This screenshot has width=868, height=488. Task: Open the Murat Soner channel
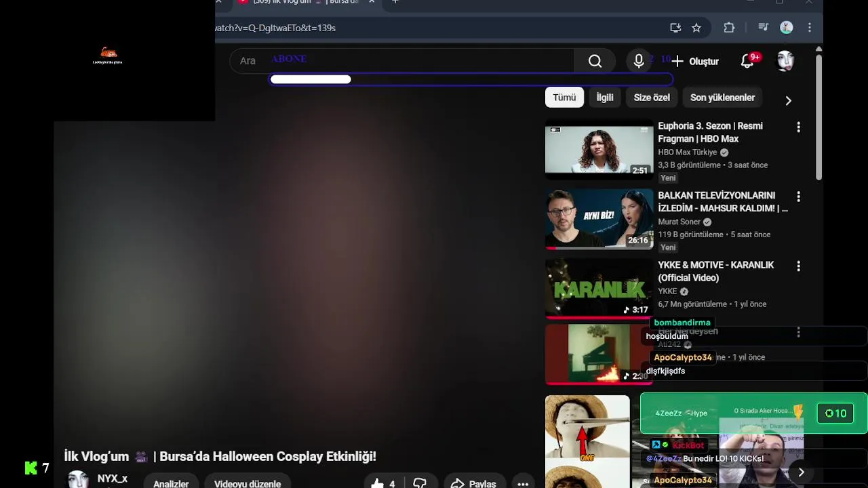point(679,222)
